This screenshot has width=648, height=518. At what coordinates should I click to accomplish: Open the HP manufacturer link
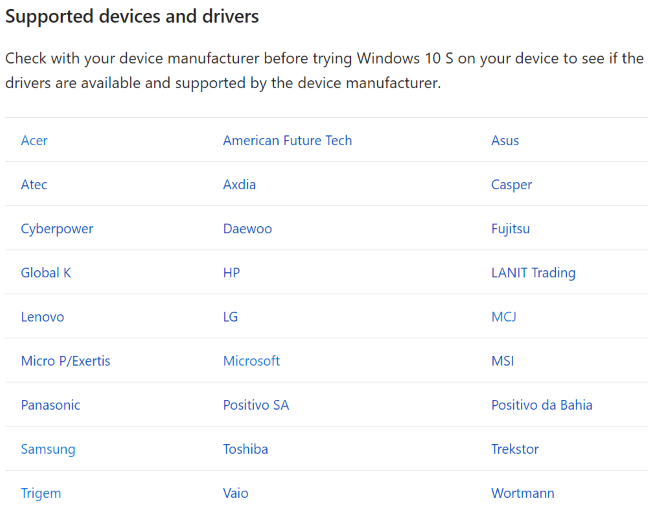[231, 273]
